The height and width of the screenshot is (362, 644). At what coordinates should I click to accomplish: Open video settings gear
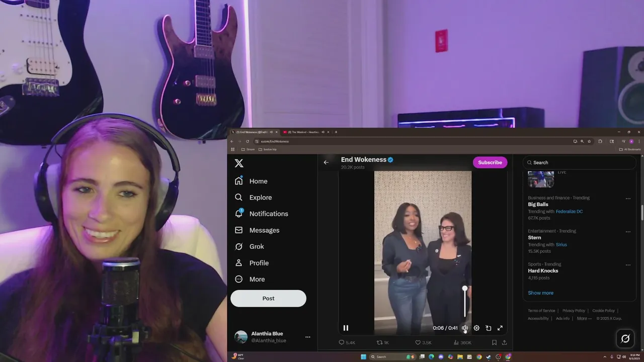[476, 328]
